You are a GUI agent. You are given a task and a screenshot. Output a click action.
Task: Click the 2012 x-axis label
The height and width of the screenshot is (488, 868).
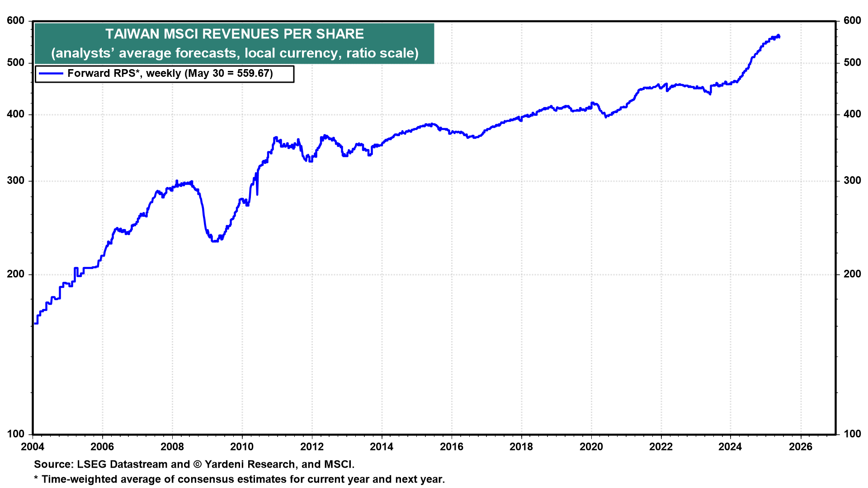coord(312,447)
